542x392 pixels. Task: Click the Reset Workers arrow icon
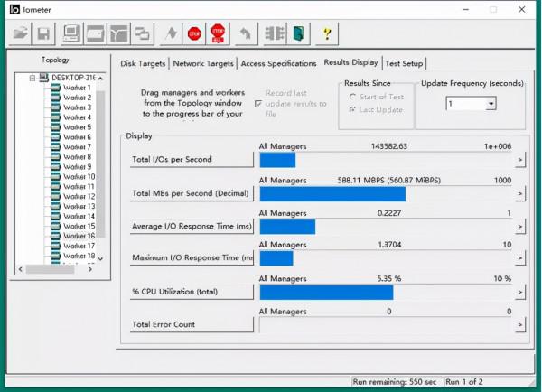[x=243, y=34]
